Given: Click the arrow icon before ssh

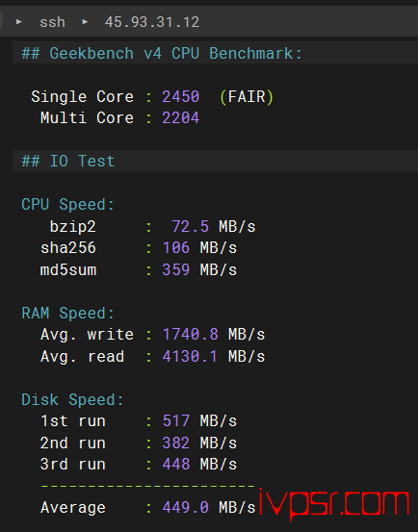Looking at the screenshot, I should (x=19, y=22).
